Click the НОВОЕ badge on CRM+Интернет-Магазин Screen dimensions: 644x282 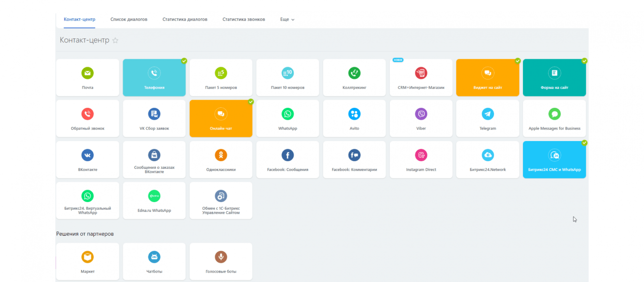point(398,60)
